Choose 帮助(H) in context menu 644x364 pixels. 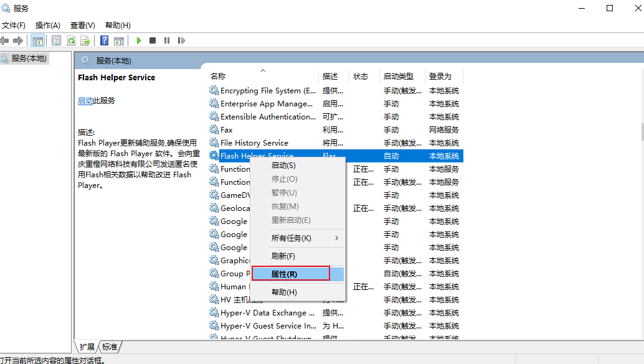(x=298, y=292)
